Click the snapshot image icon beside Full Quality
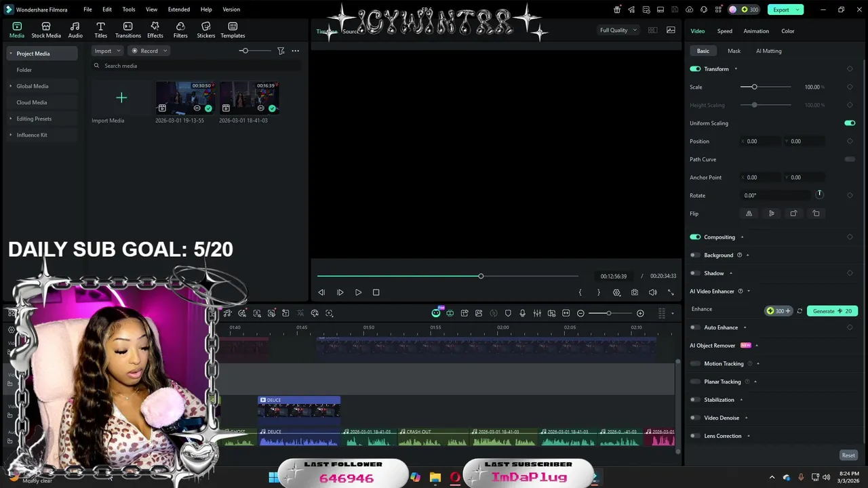This screenshot has width=868, height=488. [671, 30]
